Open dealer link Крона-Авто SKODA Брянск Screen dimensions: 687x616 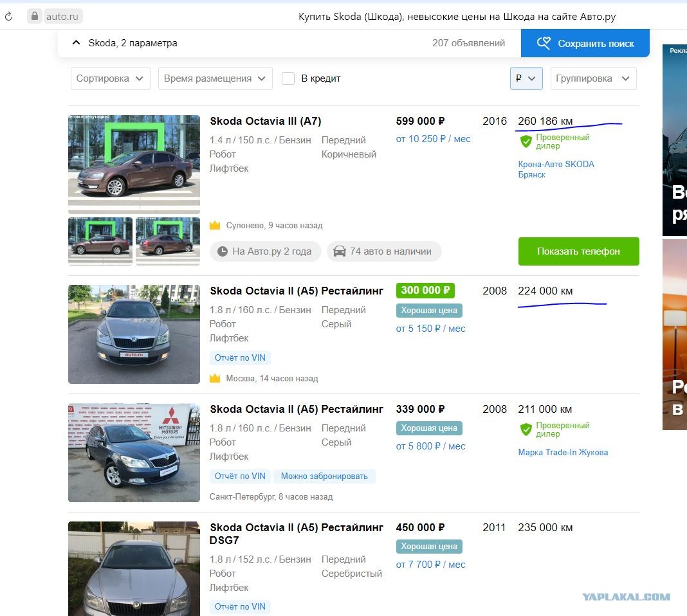point(556,169)
